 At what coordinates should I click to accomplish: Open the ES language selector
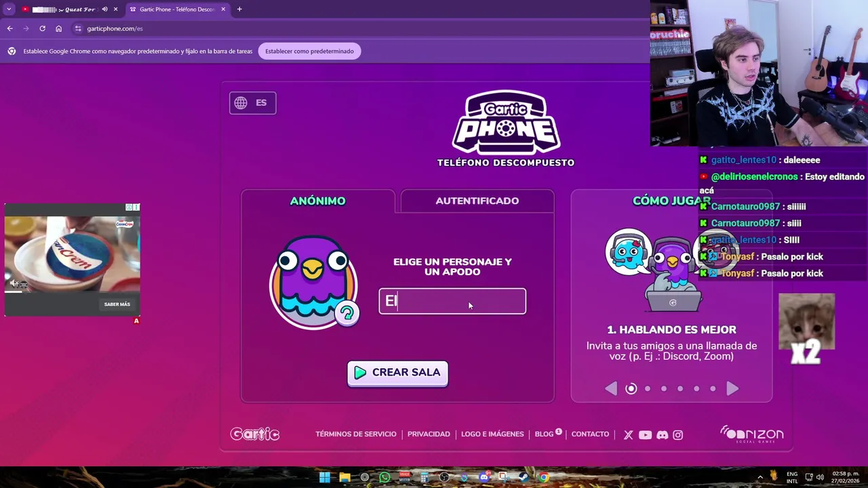point(252,103)
